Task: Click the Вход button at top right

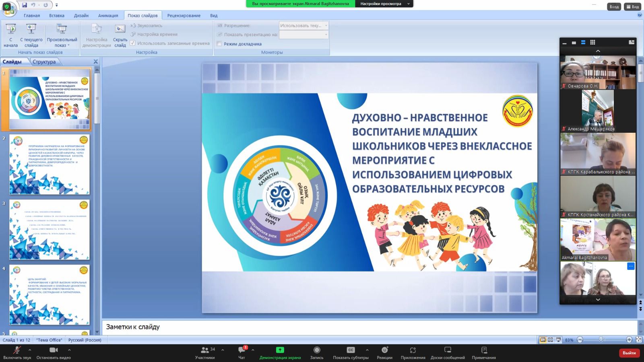Action: point(614,6)
